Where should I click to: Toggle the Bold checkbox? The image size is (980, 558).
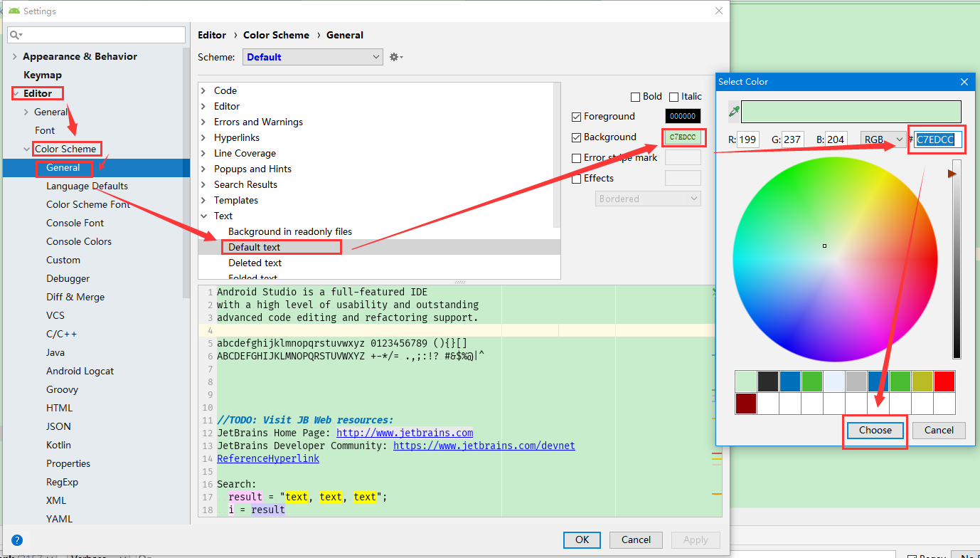[x=636, y=97]
